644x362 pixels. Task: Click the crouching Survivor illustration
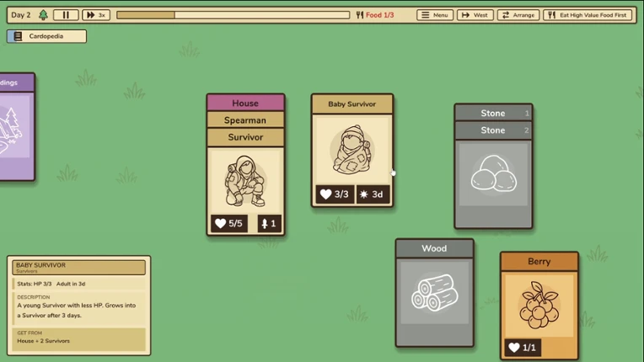[245, 181]
